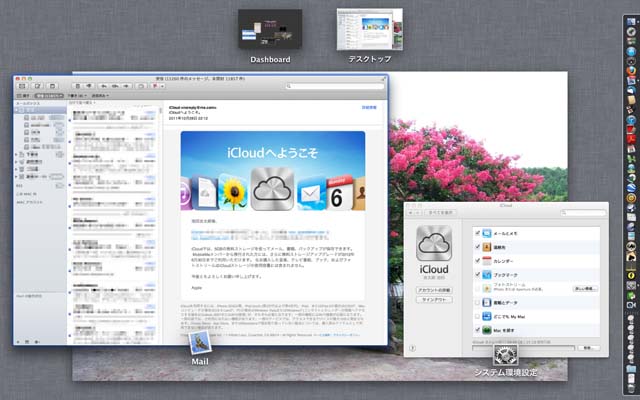Check the フォトストリーム checkbox
The height and width of the screenshot is (400, 640).
[x=477, y=289]
